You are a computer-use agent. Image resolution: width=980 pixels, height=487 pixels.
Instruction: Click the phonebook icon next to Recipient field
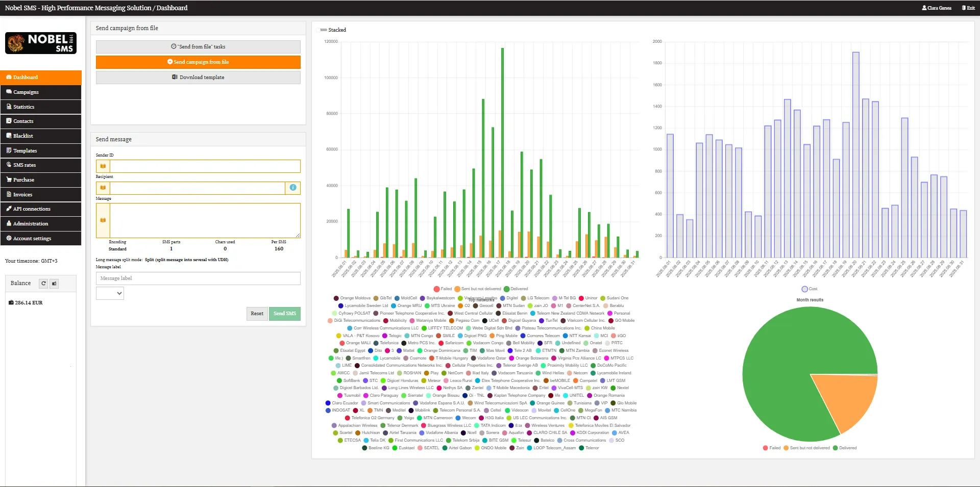(x=103, y=188)
